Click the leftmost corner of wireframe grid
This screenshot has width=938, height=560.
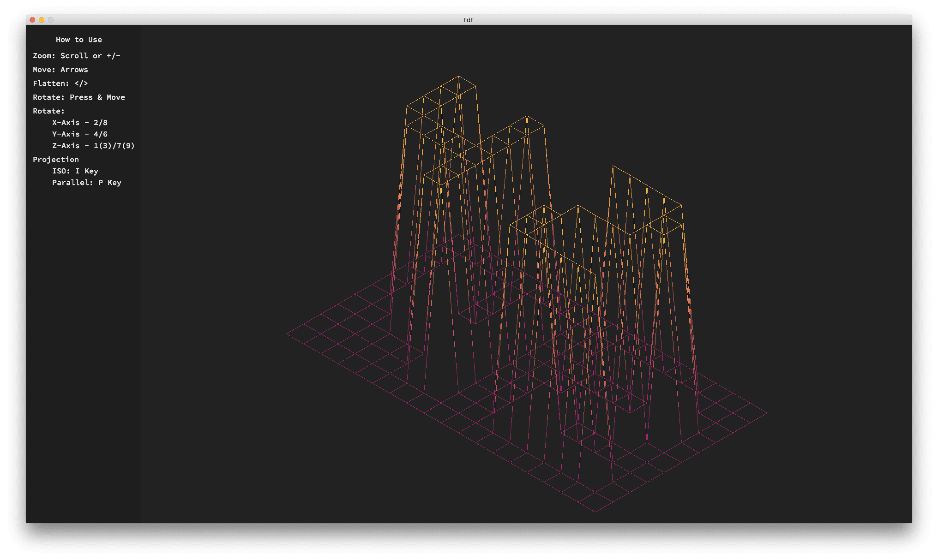(287, 334)
